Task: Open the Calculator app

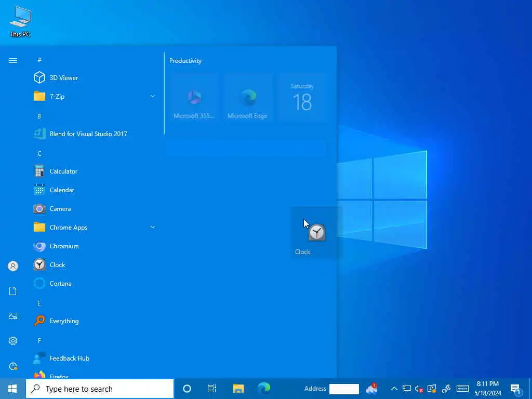Action: point(95,171)
